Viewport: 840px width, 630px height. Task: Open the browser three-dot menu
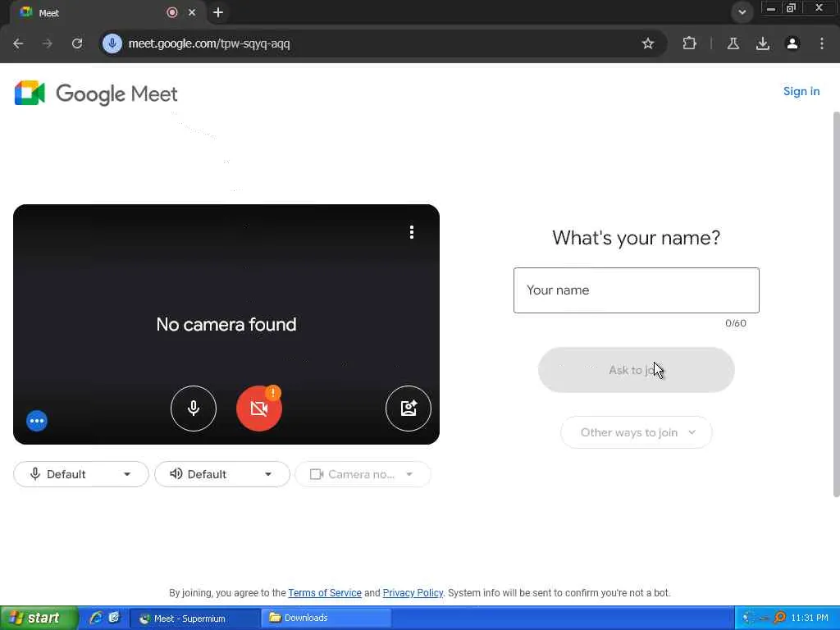coord(822,43)
